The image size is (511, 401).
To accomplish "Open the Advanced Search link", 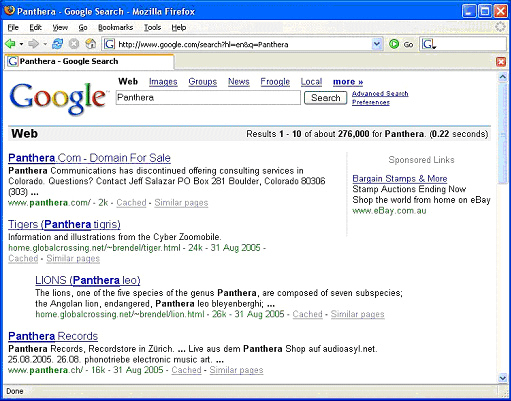I will (x=380, y=94).
